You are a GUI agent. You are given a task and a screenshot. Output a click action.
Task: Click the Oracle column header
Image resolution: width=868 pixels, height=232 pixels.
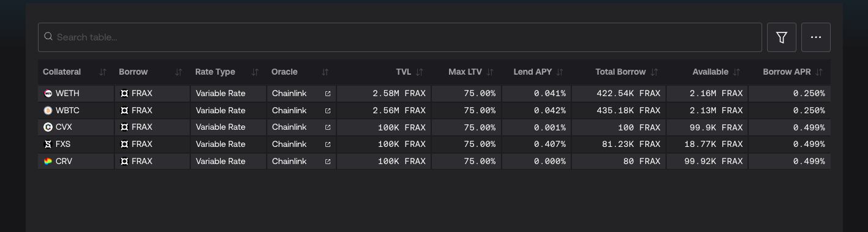coord(284,72)
